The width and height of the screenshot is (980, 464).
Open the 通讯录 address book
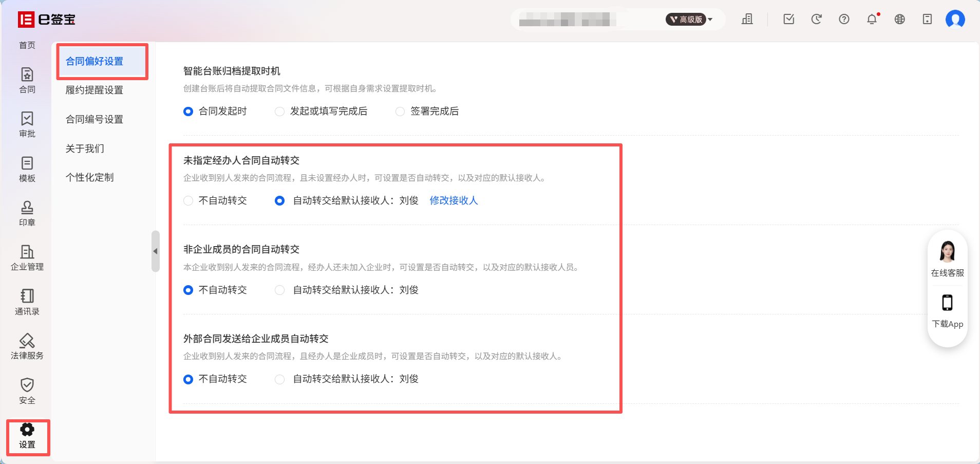tap(27, 303)
